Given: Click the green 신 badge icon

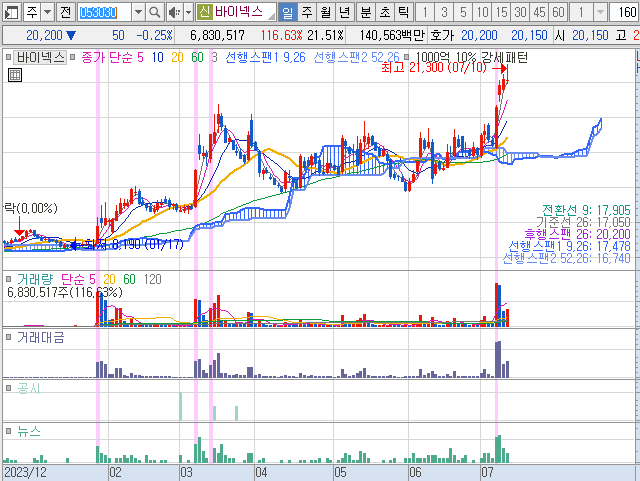Looking at the screenshot, I should coord(204,12).
